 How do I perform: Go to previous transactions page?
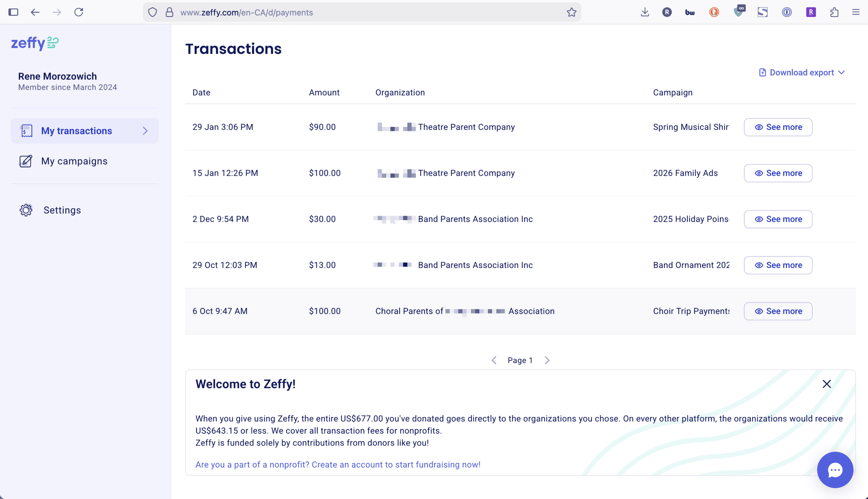pos(494,360)
